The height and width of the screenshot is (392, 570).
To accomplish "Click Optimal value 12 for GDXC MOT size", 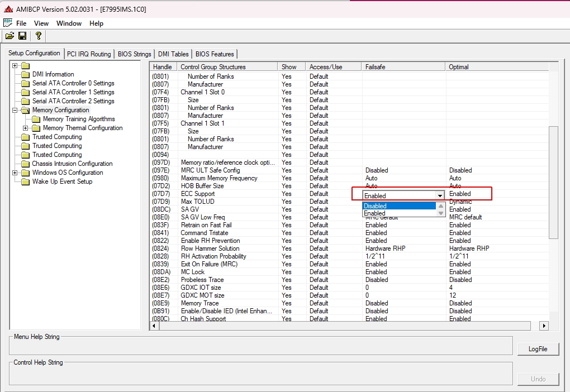I will click(453, 295).
